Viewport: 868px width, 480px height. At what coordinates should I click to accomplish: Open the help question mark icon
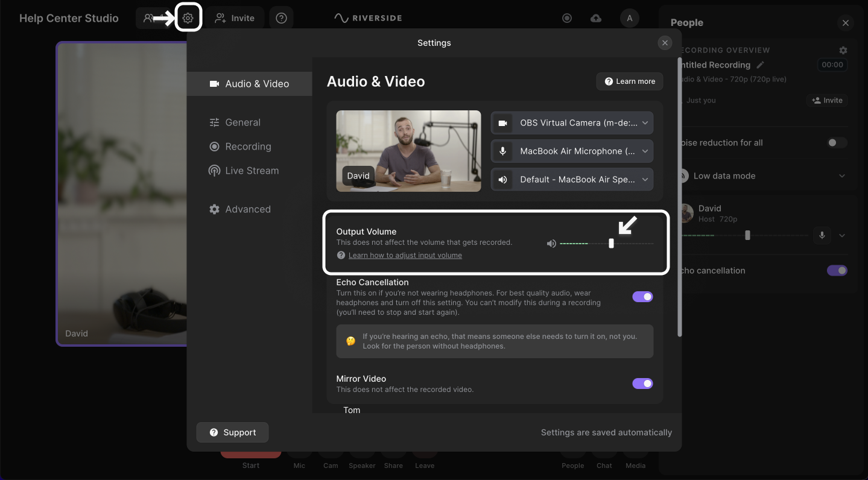click(x=281, y=18)
